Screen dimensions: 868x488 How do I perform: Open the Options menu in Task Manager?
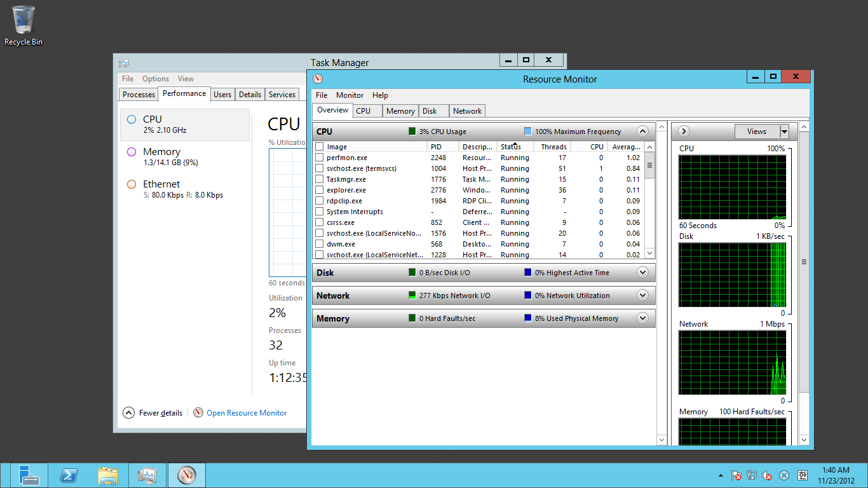click(x=156, y=79)
